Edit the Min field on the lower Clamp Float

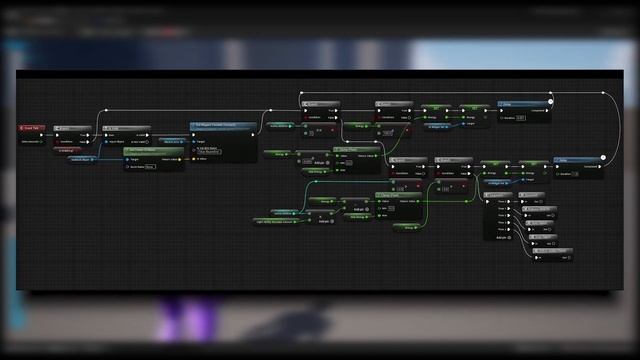(391, 209)
